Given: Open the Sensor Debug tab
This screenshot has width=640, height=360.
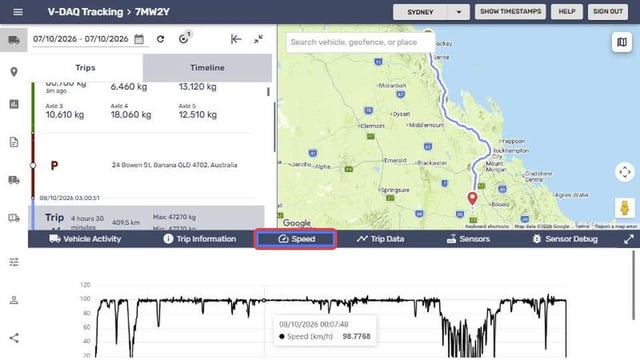Looking at the screenshot, I should point(565,239).
